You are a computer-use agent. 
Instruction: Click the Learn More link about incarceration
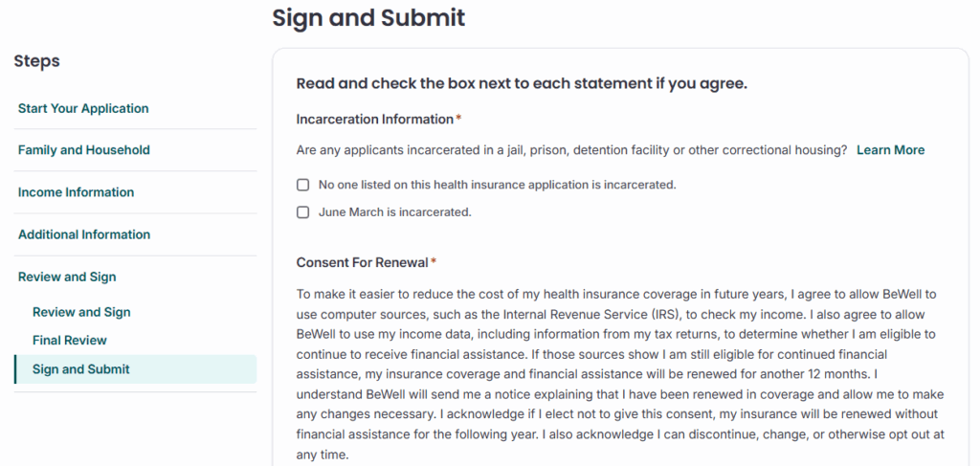click(x=890, y=150)
